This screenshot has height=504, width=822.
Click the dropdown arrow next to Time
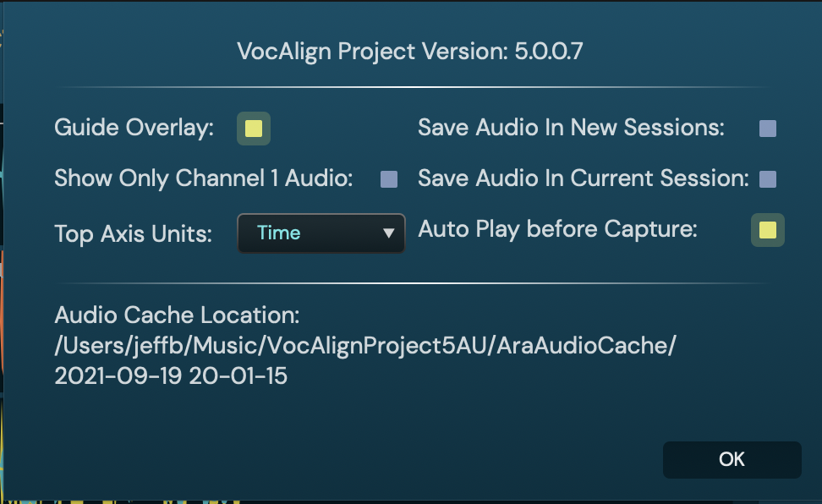click(389, 233)
